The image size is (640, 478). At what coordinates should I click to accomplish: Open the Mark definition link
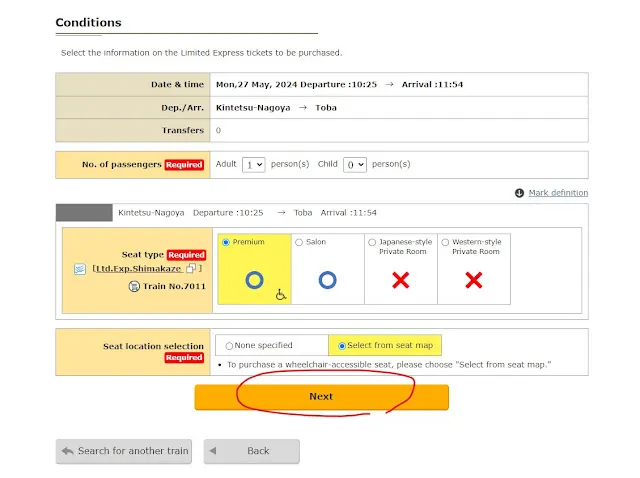click(x=558, y=193)
